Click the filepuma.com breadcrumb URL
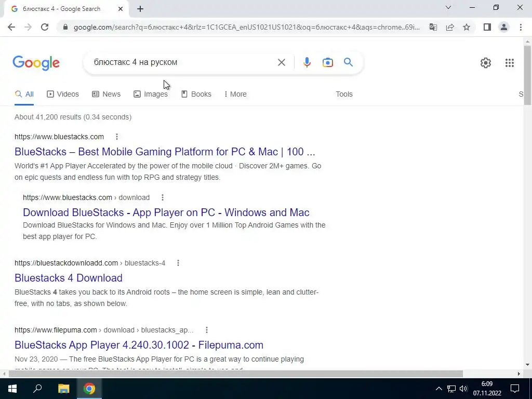The height and width of the screenshot is (399, 532). [x=104, y=330]
